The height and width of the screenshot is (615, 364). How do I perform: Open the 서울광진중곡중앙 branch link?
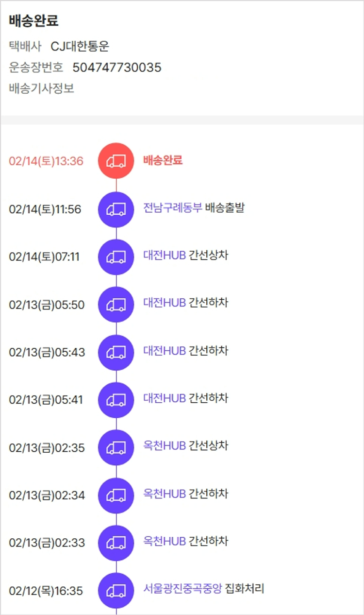(182, 589)
